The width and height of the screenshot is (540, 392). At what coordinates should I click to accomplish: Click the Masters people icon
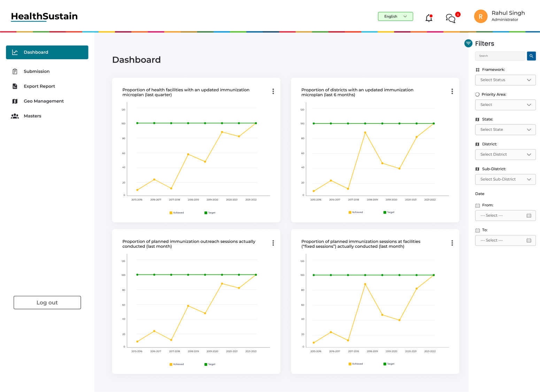(x=15, y=116)
